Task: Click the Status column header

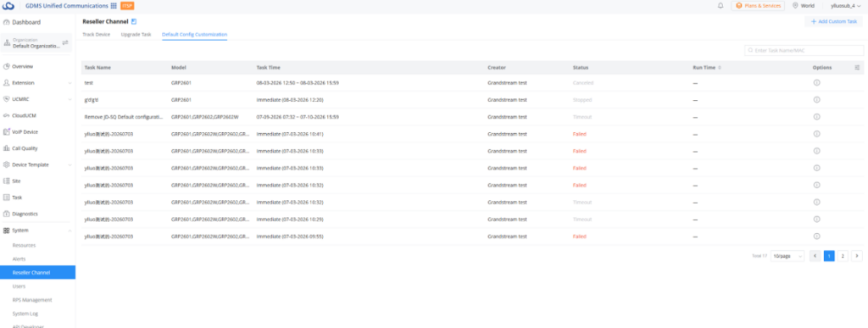Action: coord(580,68)
